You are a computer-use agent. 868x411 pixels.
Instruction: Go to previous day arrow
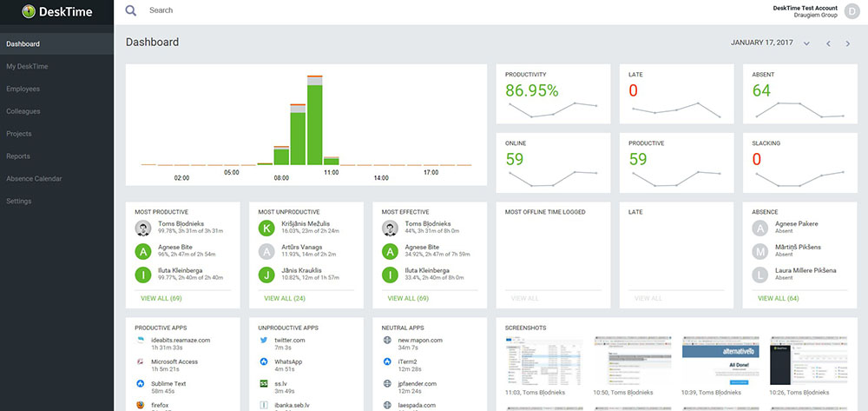coord(828,43)
